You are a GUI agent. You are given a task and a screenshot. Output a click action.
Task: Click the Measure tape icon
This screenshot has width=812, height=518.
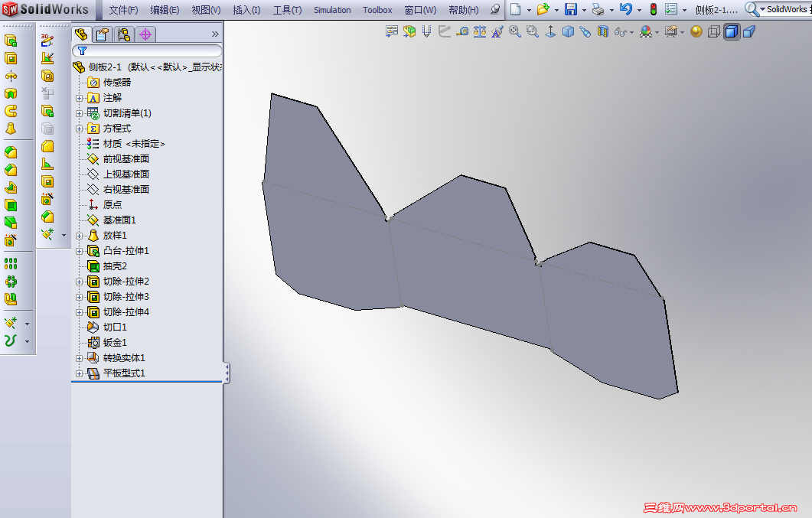coord(462,32)
